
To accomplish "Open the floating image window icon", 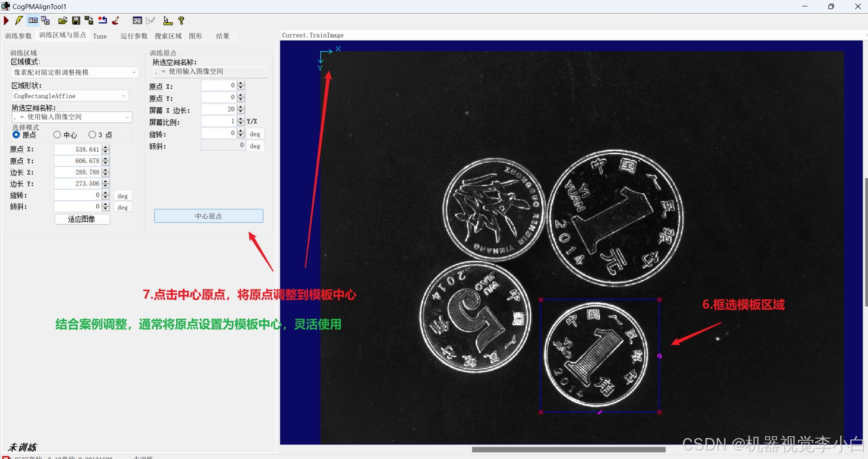I will (45, 20).
